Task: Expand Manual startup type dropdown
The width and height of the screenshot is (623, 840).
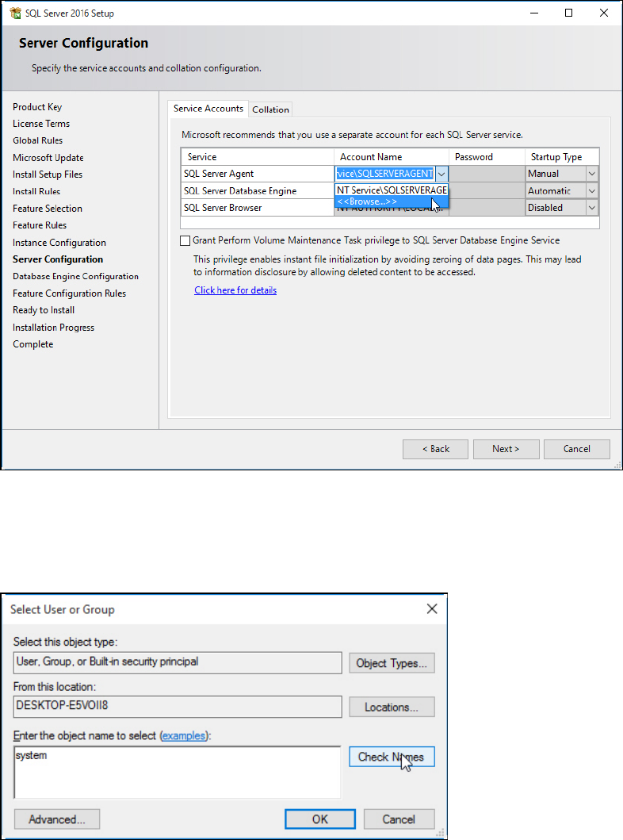Action: coord(591,174)
